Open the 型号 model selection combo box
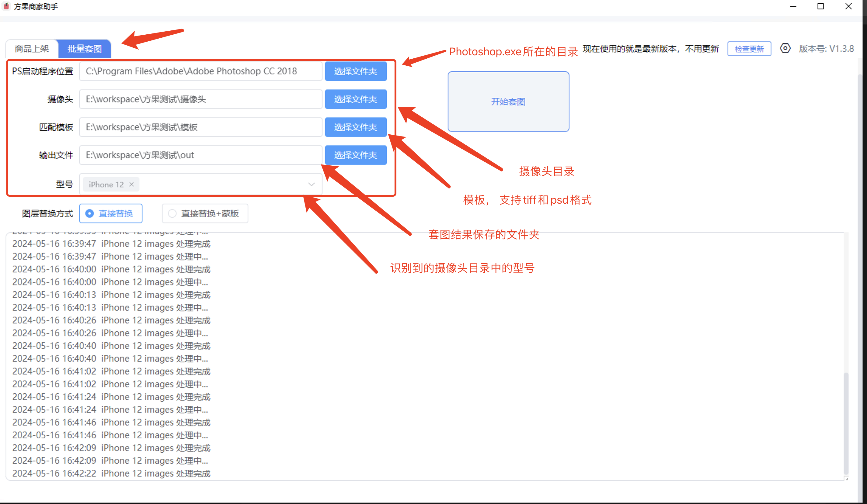Image resolution: width=867 pixels, height=504 pixels. tap(220, 184)
